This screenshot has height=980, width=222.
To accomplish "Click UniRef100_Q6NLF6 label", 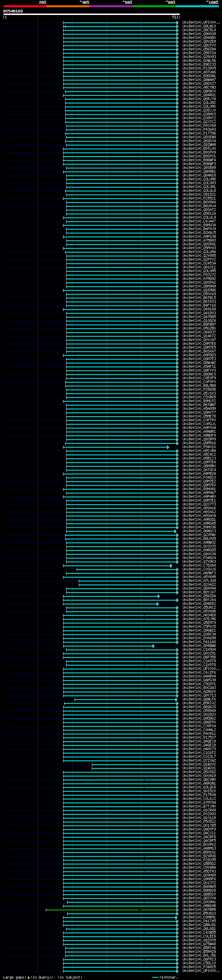I will click(199, 699).
